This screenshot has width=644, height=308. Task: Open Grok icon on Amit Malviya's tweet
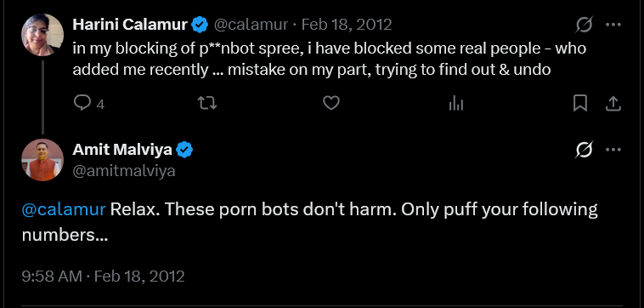[584, 150]
